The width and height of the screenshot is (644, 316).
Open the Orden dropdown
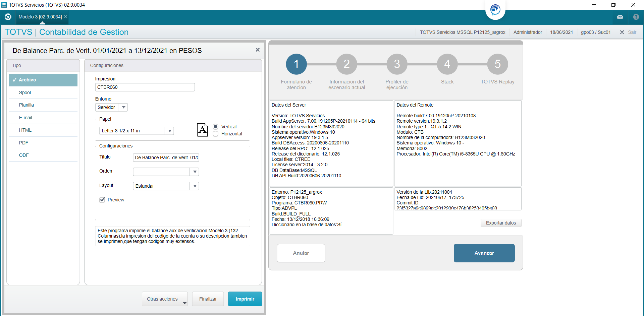tap(195, 172)
